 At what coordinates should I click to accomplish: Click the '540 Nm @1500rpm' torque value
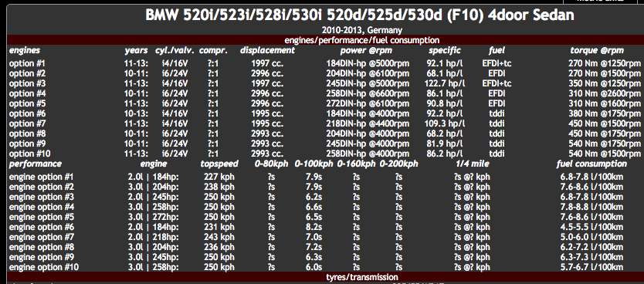pyautogui.click(x=605, y=154)
